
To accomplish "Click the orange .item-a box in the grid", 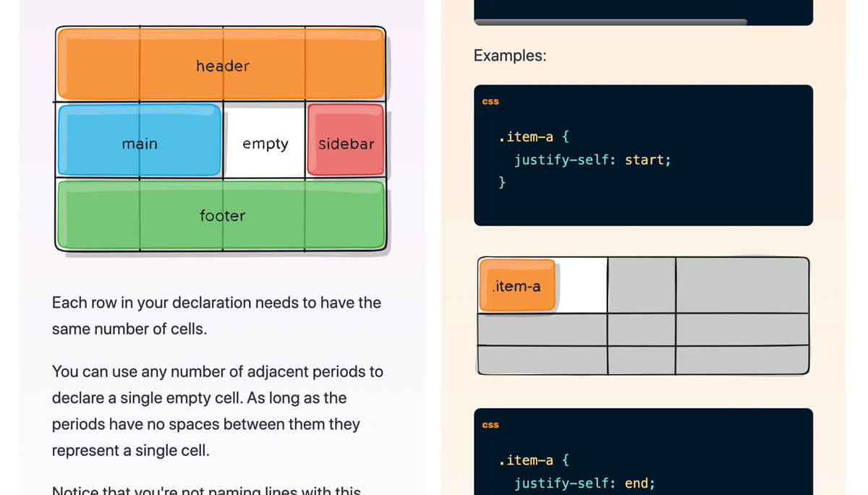I will [516, 285].
